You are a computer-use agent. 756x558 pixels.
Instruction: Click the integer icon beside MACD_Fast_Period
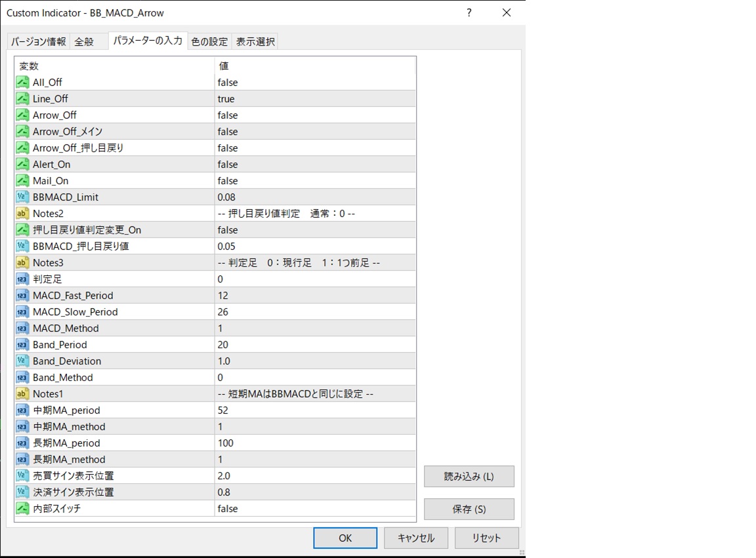pos(22,295)
